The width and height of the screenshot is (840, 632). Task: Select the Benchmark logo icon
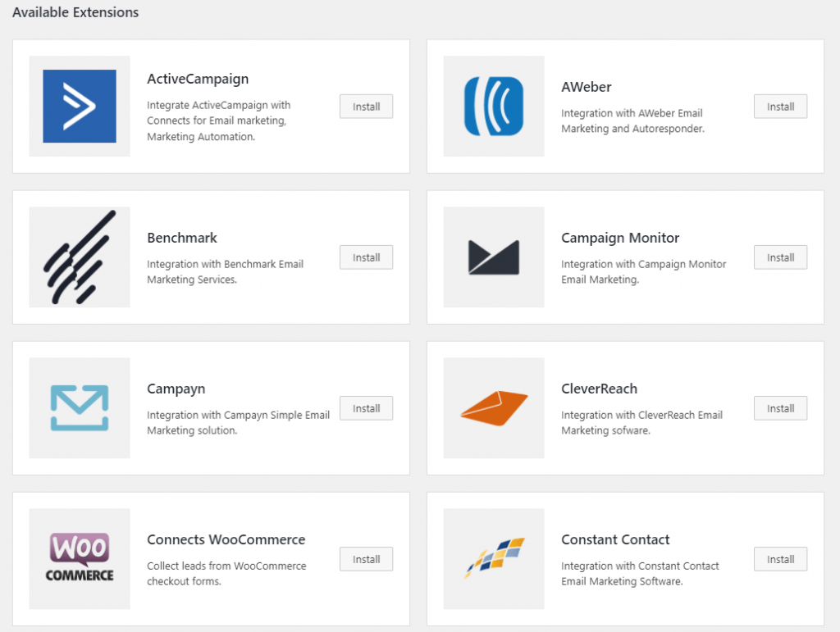(x=79, y=257)
